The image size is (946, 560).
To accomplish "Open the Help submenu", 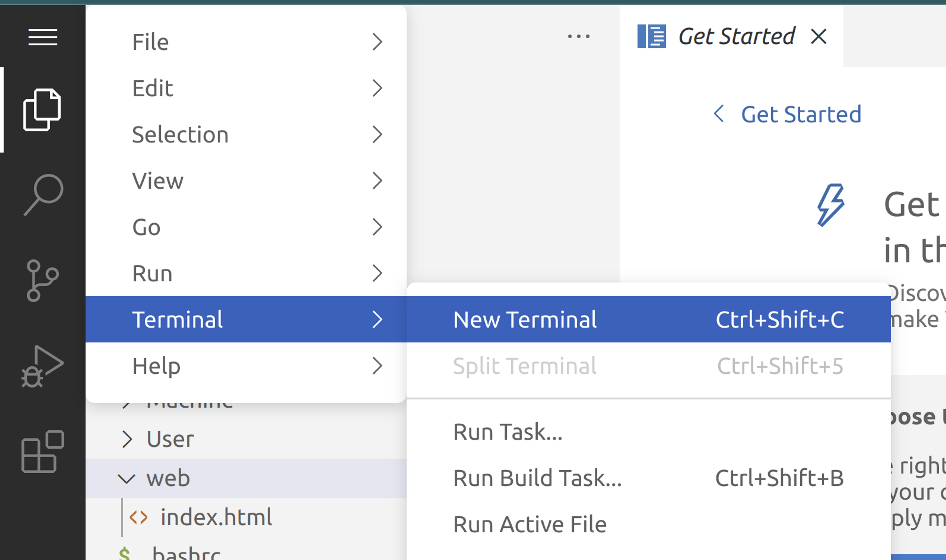I will point(245,366).
